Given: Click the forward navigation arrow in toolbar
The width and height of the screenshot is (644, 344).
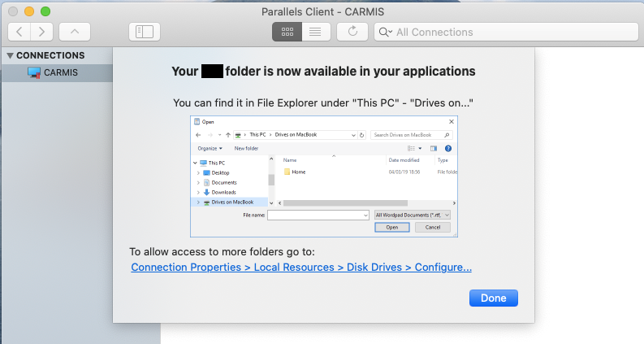Looking at the screenshot, I should (x=41, y=32).
